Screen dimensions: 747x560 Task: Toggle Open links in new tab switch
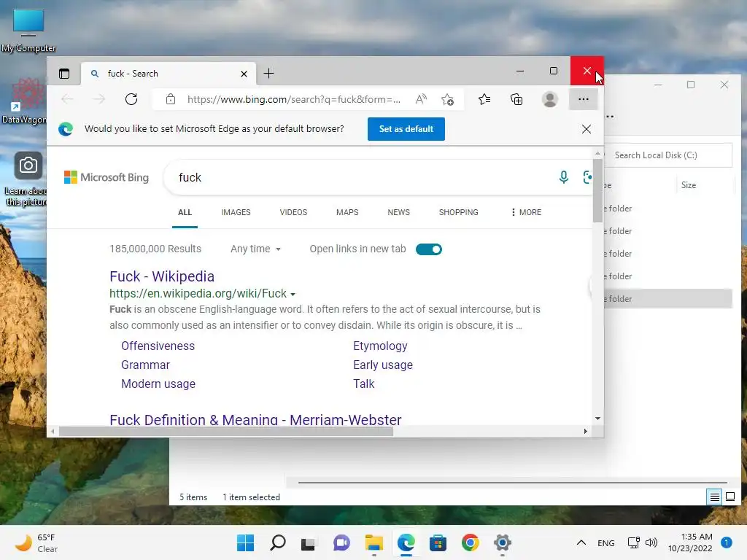point(429,249)
